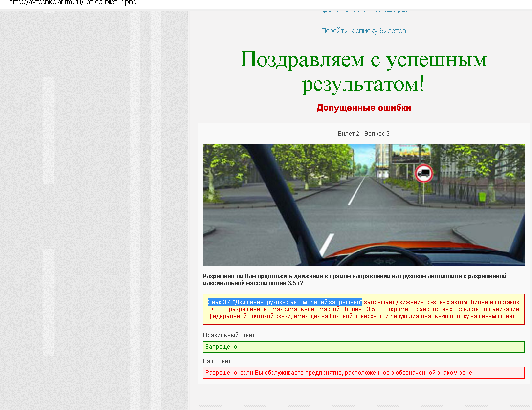
Task: Open the 'Перейти к списку билетов' link
Action: (x=363, y=31)
